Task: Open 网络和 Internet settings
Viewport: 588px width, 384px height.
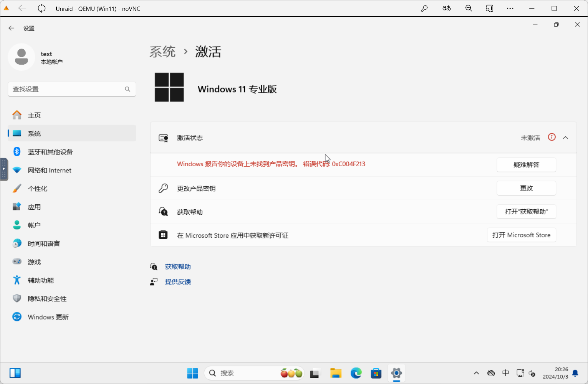Action: click(72, 170)
